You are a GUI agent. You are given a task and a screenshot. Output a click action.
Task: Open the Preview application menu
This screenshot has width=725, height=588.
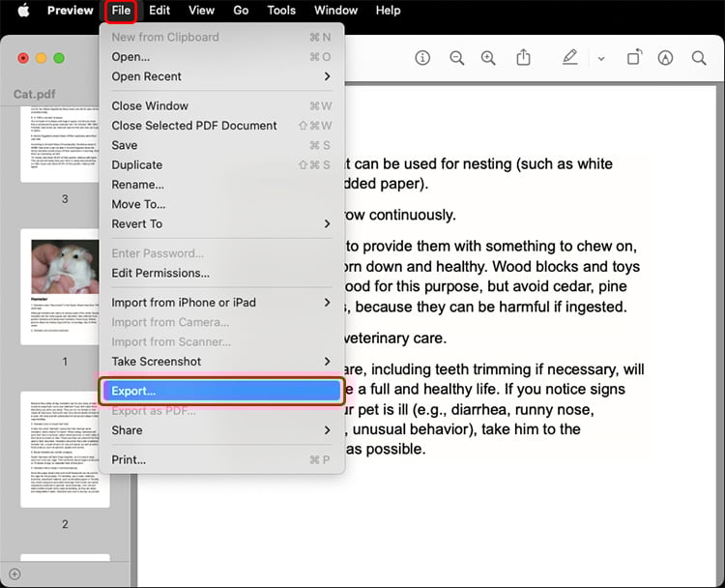[71, 11]
